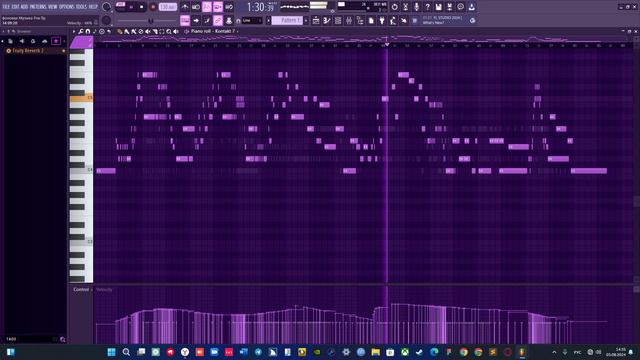Screen dimensions: 640x360
Task: Open the Channel rack icon
Action: coord(338,20)
